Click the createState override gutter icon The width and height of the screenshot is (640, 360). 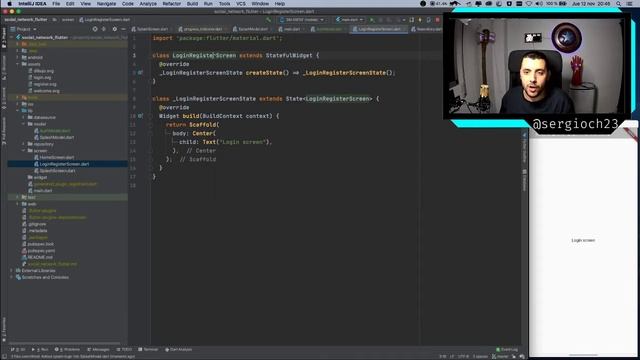(140, 73)
